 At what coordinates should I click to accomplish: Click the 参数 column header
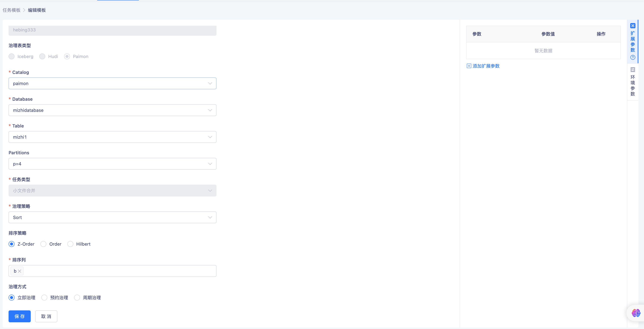pos(477,34)
